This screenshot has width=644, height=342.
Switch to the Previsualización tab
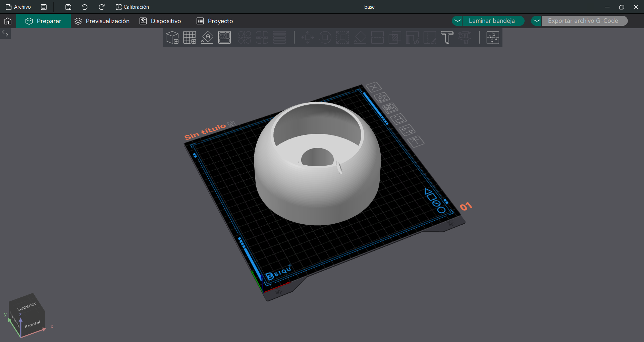102,21
